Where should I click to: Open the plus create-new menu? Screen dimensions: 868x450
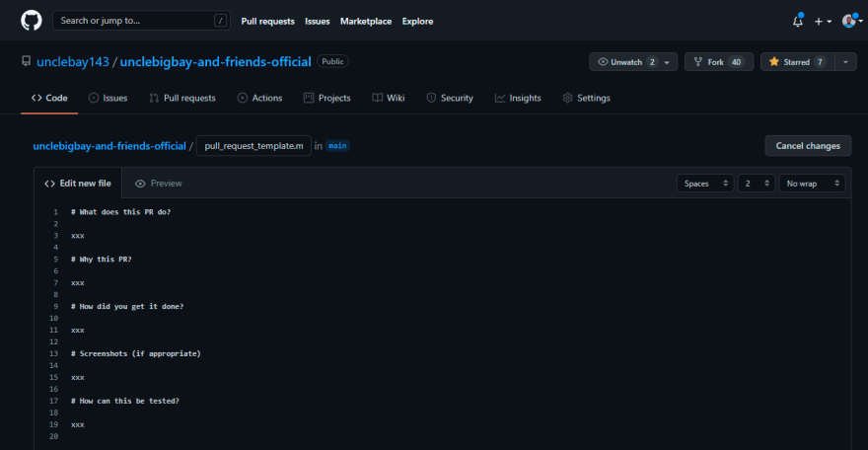point(823,21)
